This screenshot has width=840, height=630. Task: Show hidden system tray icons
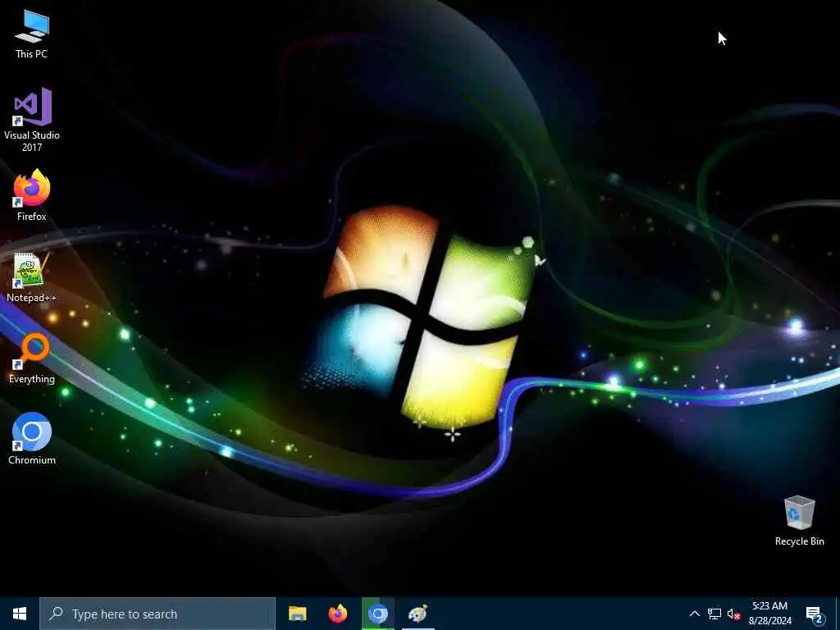[694, 614]
